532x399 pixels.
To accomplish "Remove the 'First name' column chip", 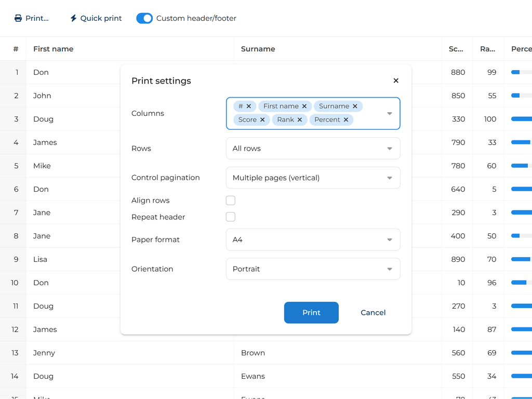I will click(304, 106).
